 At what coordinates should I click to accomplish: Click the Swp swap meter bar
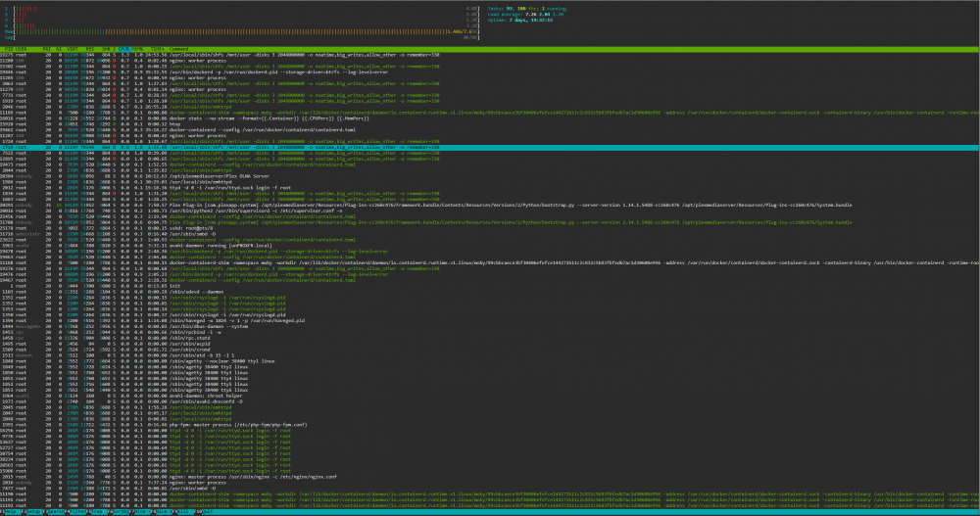[242, 37]
